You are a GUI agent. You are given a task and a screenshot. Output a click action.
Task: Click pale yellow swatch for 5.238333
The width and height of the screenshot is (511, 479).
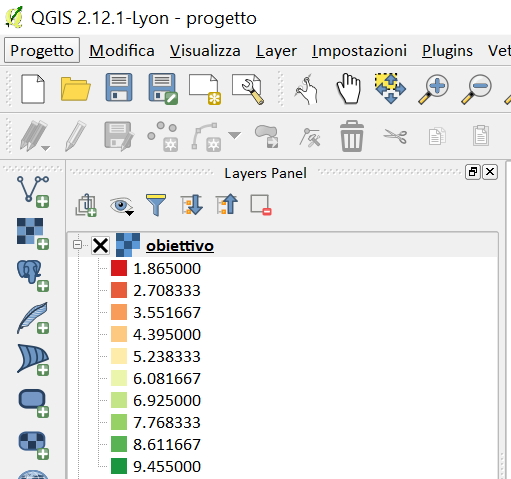coord(119,356)
